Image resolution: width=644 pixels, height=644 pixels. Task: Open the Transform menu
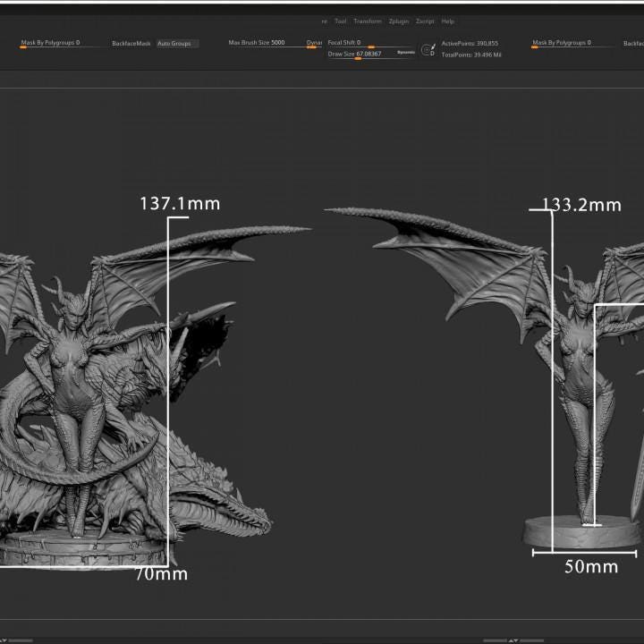point(368,21)
